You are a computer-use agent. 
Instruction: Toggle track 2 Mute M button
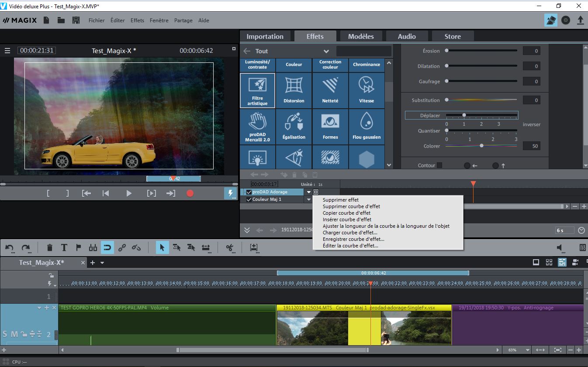click(x=14, y=334)
